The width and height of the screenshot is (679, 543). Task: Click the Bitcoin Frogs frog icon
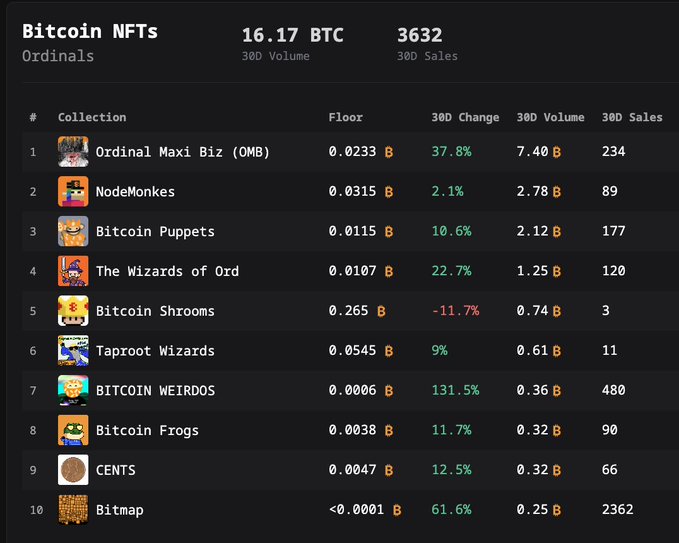click(73, 430)
